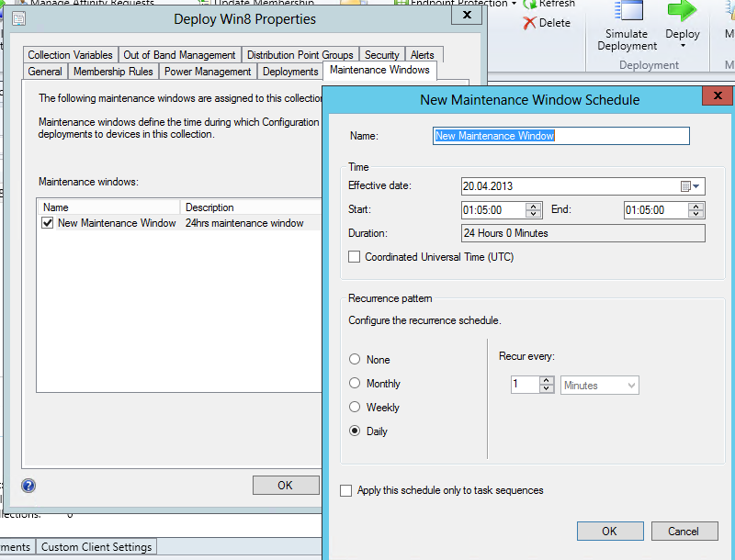Click the Description column header in list

tap(251, 207)
